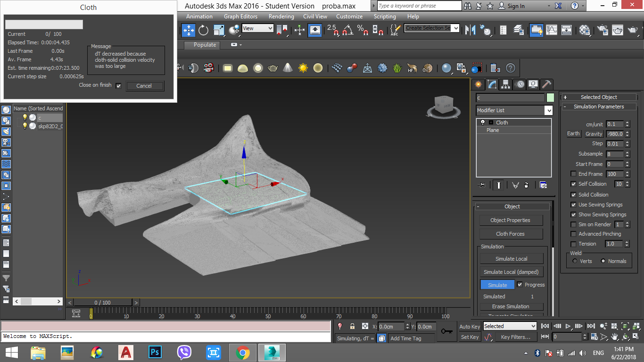Toggle the Solid Collision checkbox
This screenshot has width=644, height=362.
[573, 195]
